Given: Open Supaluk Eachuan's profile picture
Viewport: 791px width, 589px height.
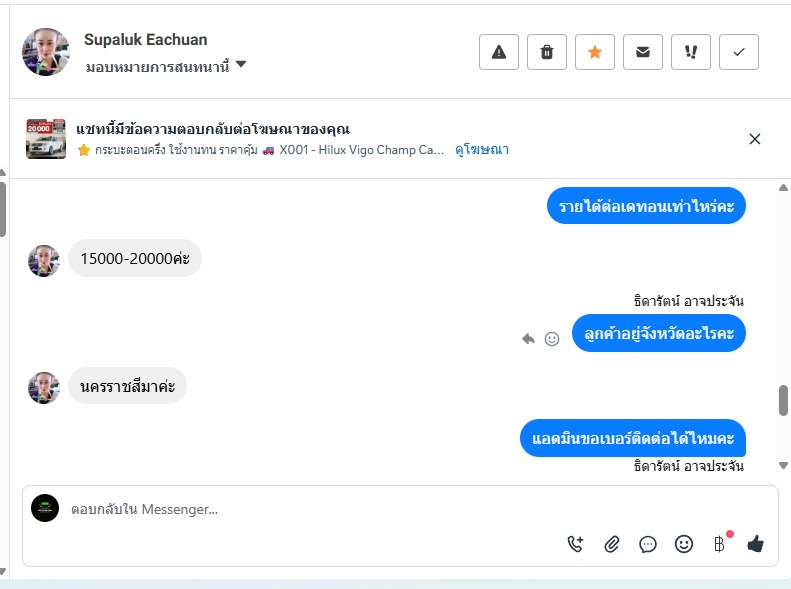Looking at the screenshot, I should [x=46, y=52].
